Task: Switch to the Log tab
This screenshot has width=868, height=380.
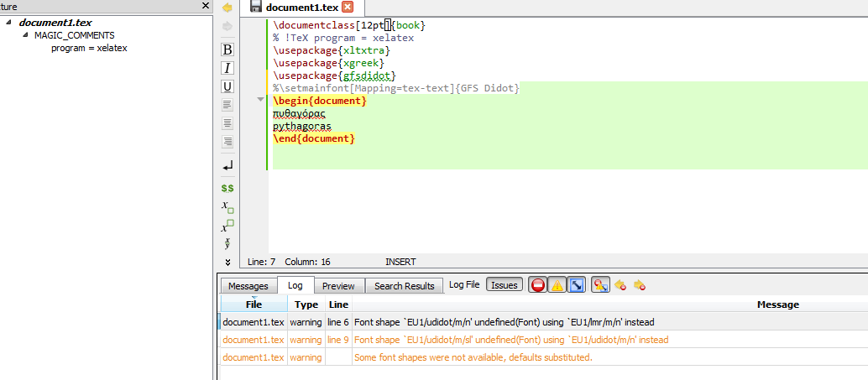Action: pyautogui.click(x=295, y=285)
